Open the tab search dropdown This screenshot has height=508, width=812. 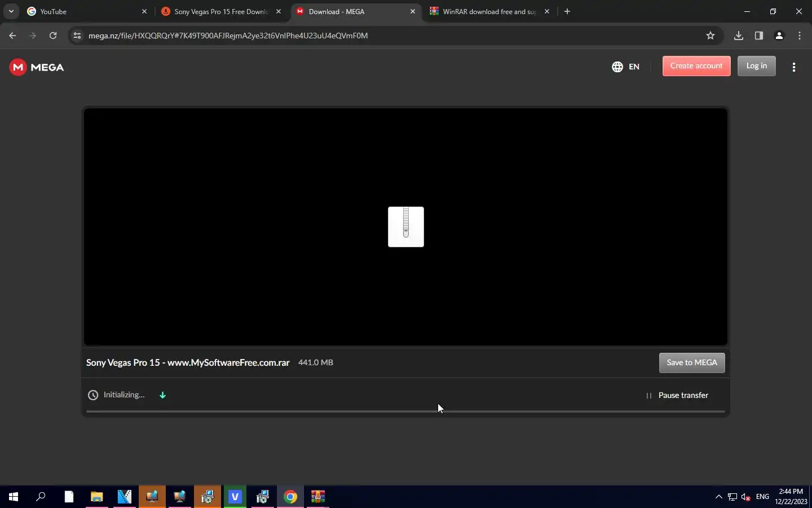click(11, 11)
